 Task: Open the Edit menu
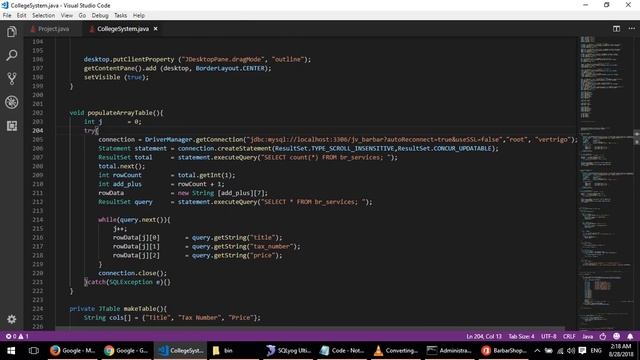pos(21,16)
